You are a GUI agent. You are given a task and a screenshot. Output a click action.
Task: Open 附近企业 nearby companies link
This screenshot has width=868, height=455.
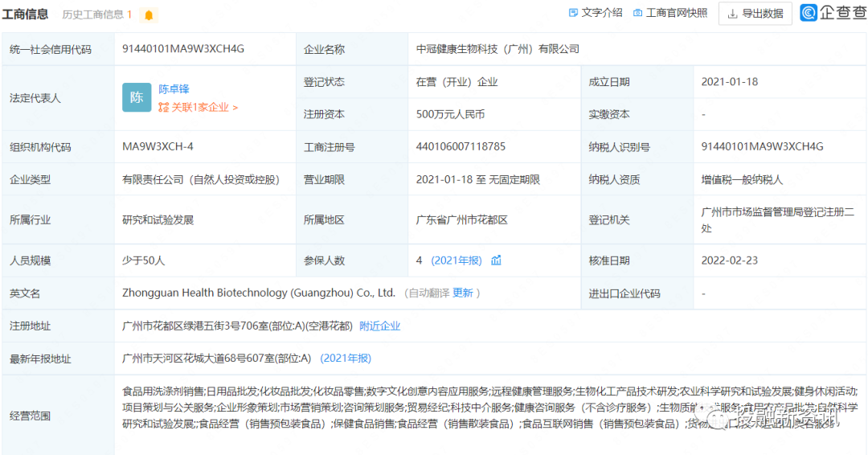coord(379,326)
